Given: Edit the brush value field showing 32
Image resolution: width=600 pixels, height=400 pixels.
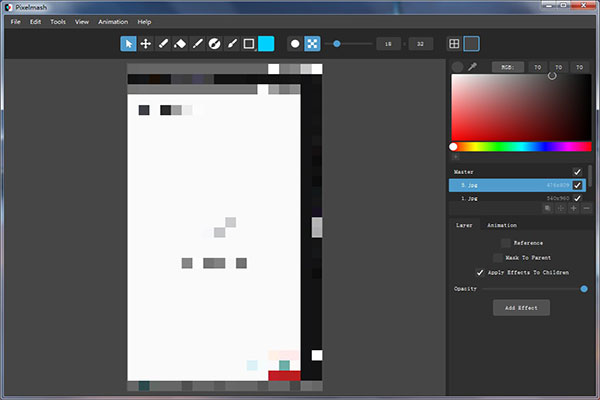Looking at the screenshot, I should click(420, 44).
